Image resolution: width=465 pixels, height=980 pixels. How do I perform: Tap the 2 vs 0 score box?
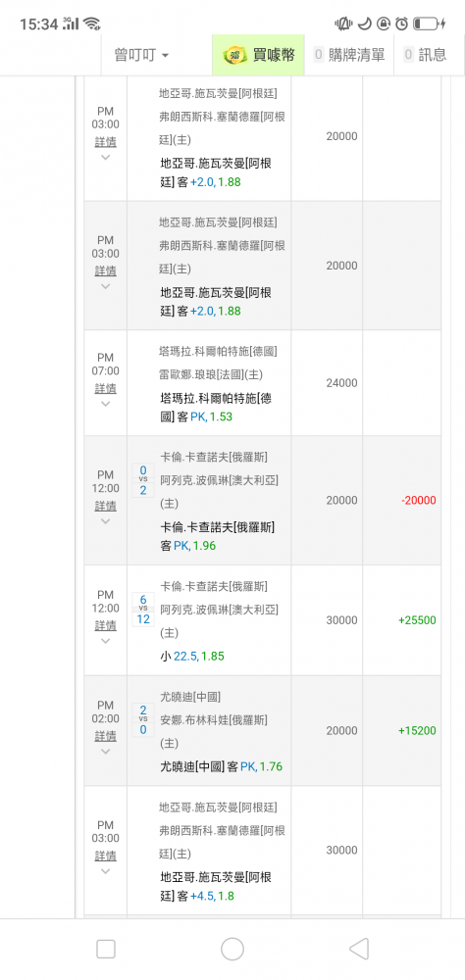point(142,719)
